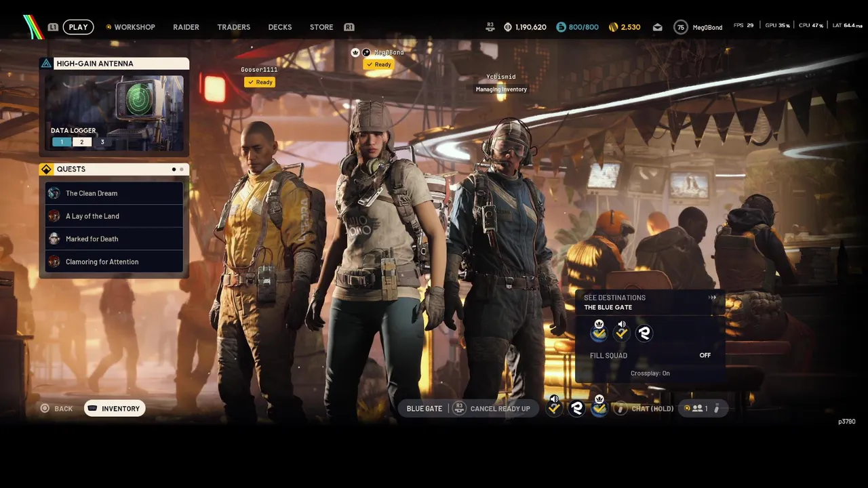The image size is (868, 488).
Task: Click the Back button
Action: point(56,409)
